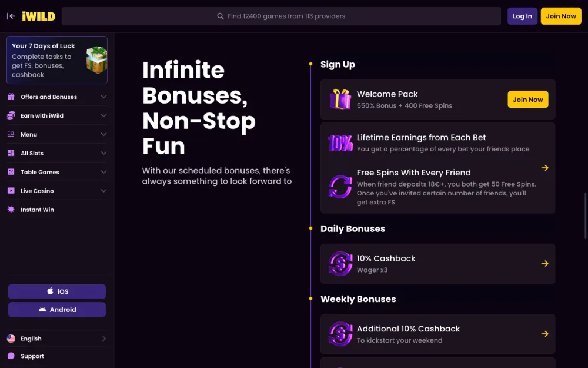Viewport: 588px width, 368px height.
Task: Download the iOS app button
Action: [x=57, y=291]
